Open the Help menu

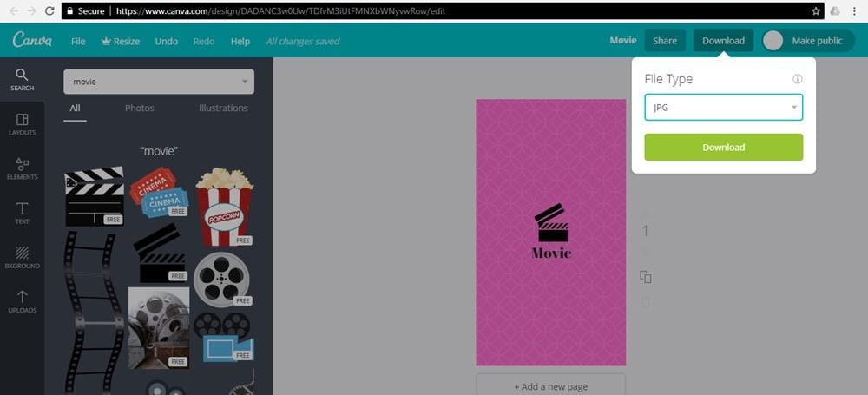point(240,41)
